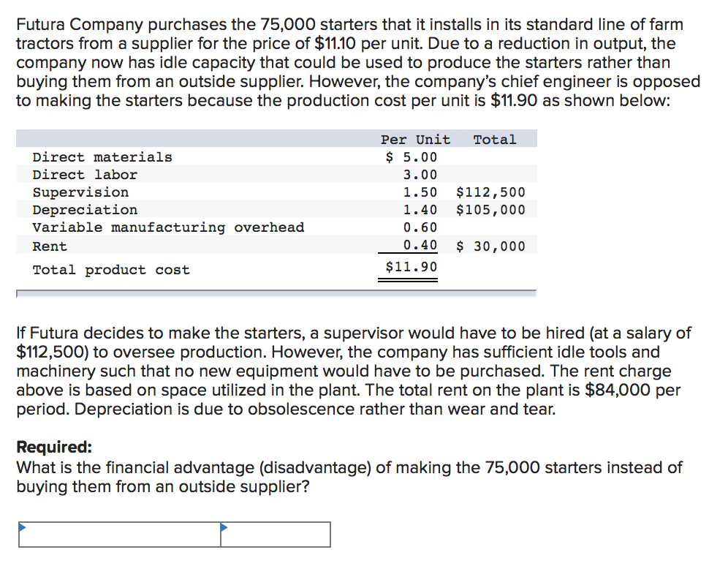Screen dimensions: 728x566
Task: Select the Direct labor cost cell
Action: 420,174
